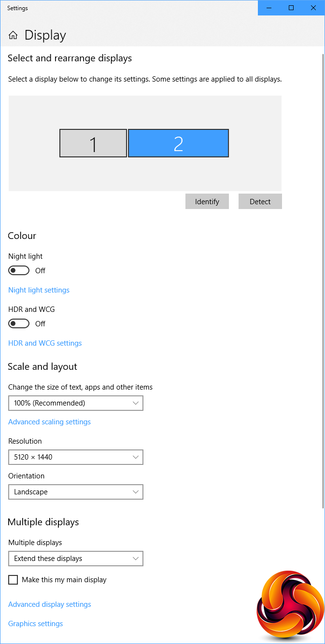
Task: Select display 1 monitor box
Action: [x=93, y=143]
